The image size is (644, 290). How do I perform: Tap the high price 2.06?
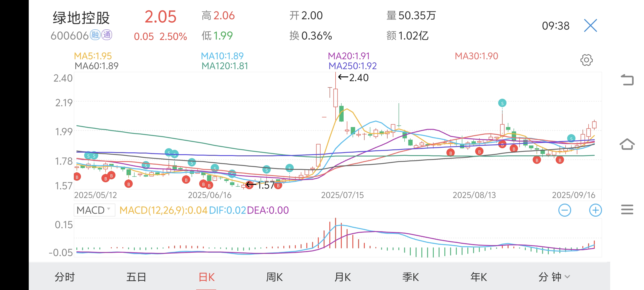(224, 15)
